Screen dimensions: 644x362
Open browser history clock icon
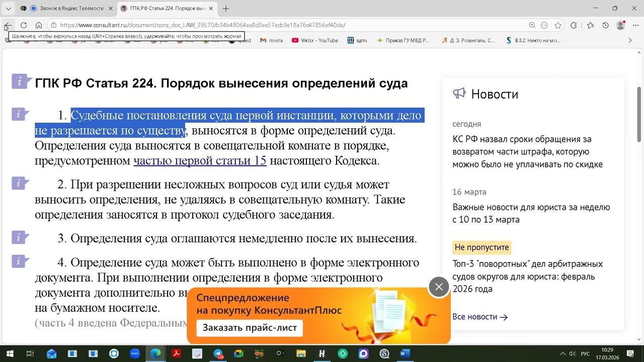(606, 25)
